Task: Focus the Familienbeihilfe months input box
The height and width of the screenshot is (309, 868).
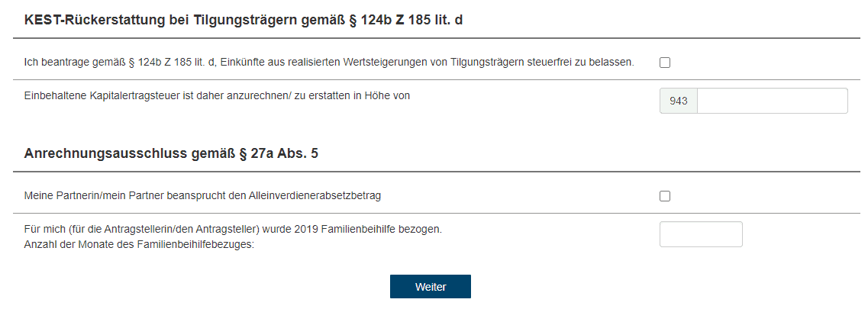Action: click(x=701, y=234)
